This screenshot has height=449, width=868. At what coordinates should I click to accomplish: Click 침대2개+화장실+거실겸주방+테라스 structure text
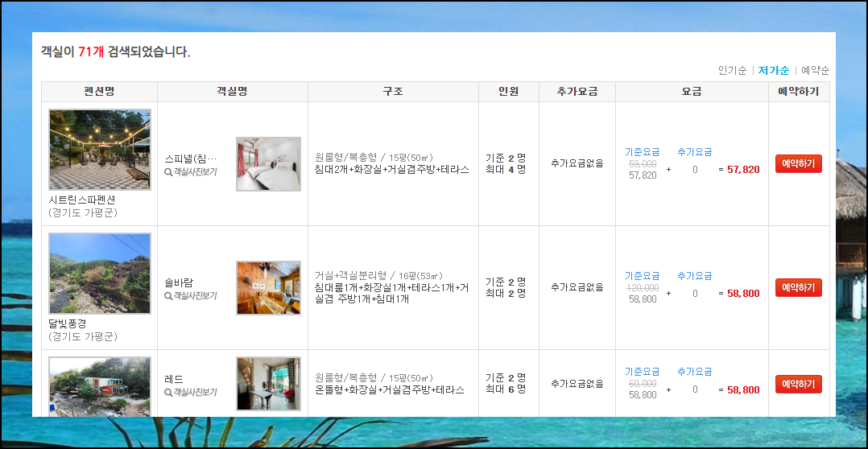point(392,170)
